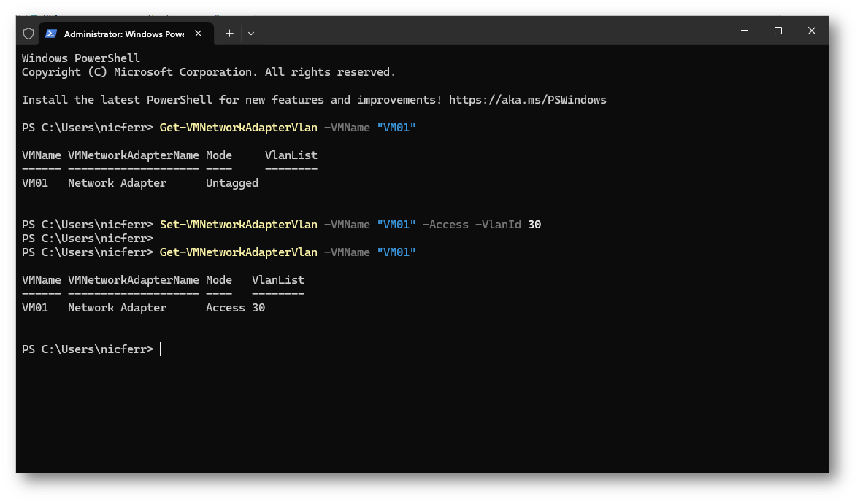
Task: Click the Untagged mode value
Action: click(x=231, y=183)
